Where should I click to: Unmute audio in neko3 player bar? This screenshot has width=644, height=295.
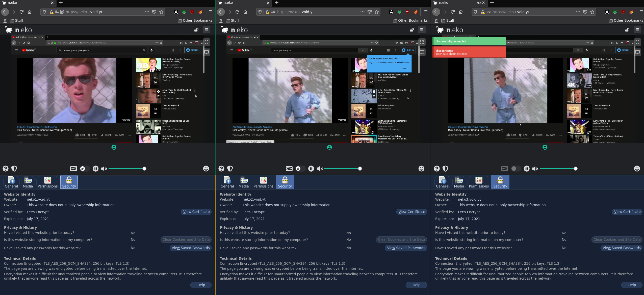coord(535,169)
